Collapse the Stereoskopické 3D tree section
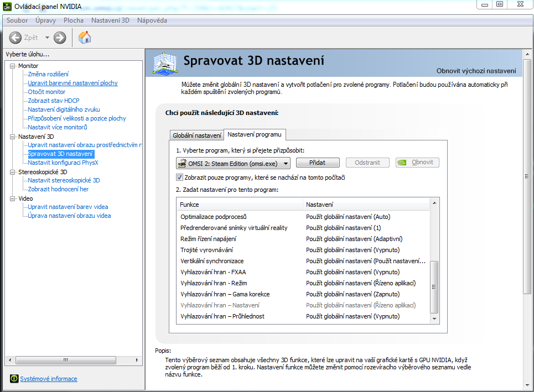Viewport: 534px width, 392px height. pos(13,172)
